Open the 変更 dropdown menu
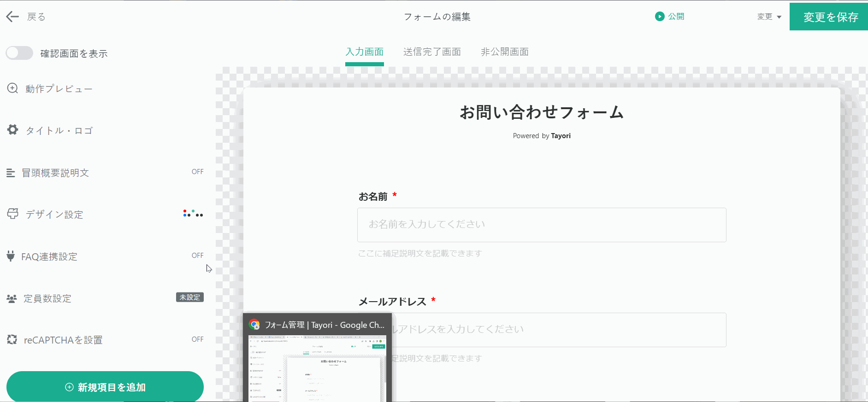 (x=769, y=17)
